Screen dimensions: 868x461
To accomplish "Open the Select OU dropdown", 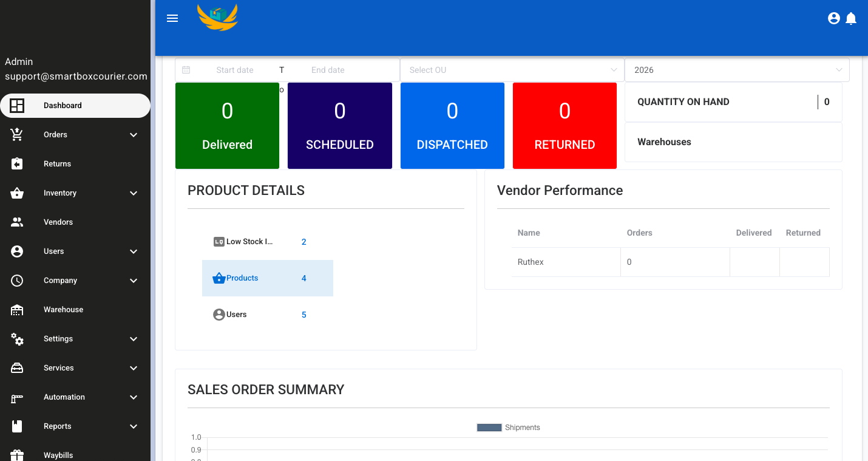I will point(512,70).
